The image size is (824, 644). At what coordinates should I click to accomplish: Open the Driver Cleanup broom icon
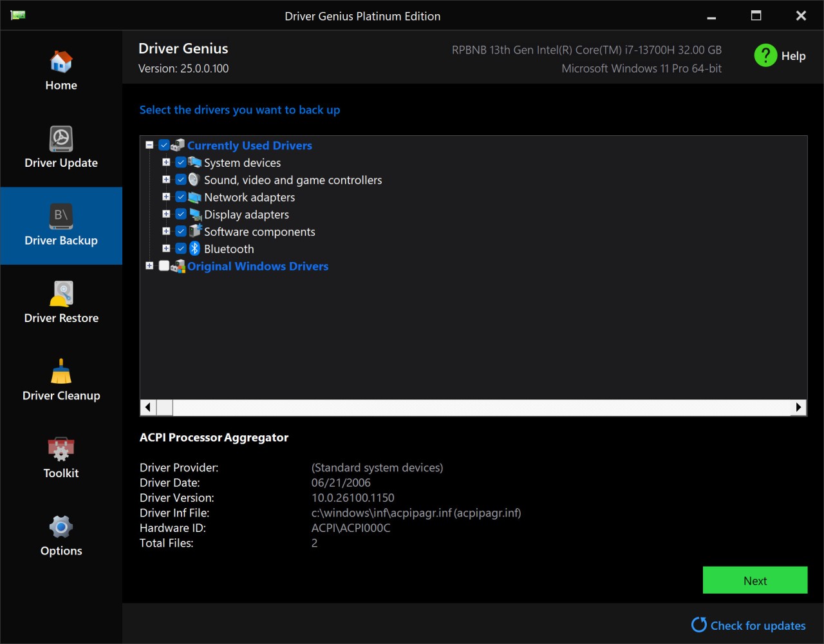pos(61,372)
